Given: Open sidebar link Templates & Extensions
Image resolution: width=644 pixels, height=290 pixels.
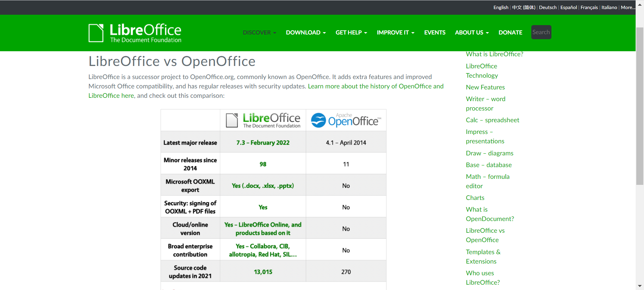Looking at the screenshot, I should click(x=483, y=257).
